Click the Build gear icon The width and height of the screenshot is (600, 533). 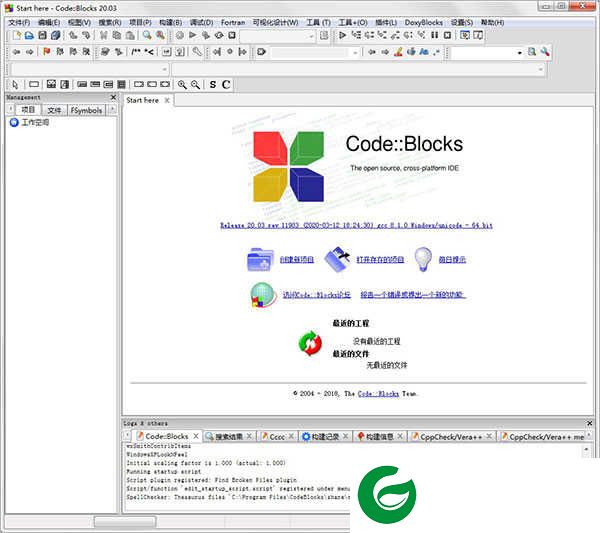coord(179,36)
